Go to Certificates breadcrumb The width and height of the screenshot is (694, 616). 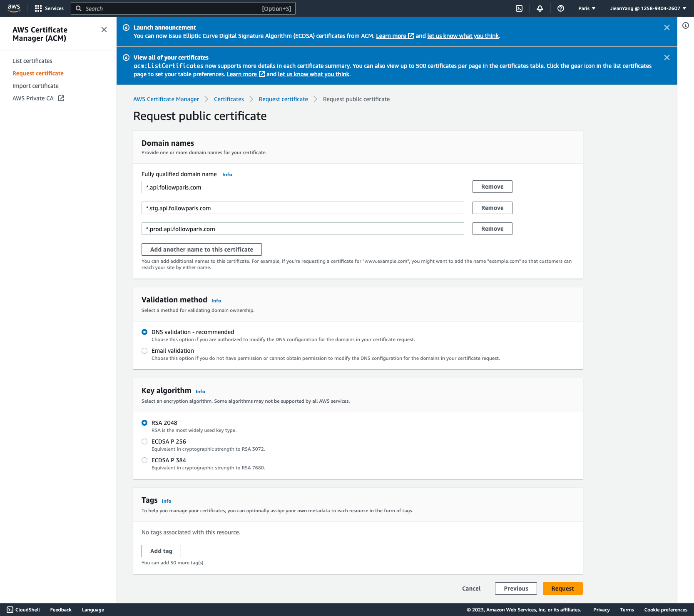pyautogui.click(x=229, y=99)
